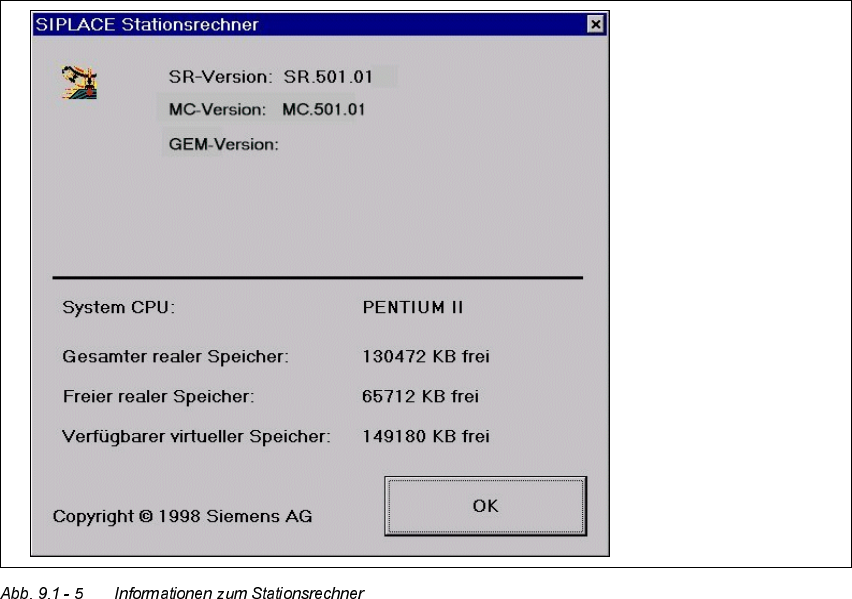852x599 pixels.
Task: Click the Copyright 1998 Siemens AG text
Action: pos(183,516)
